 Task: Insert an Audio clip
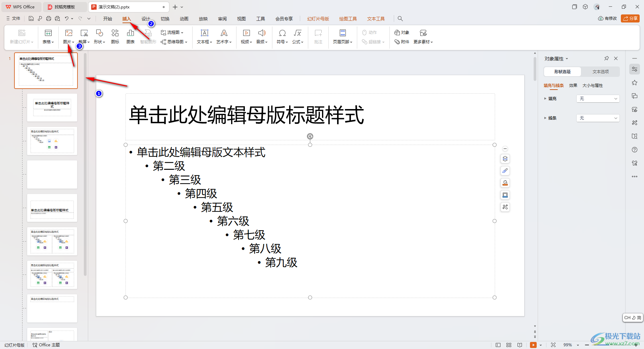point(262,37)
